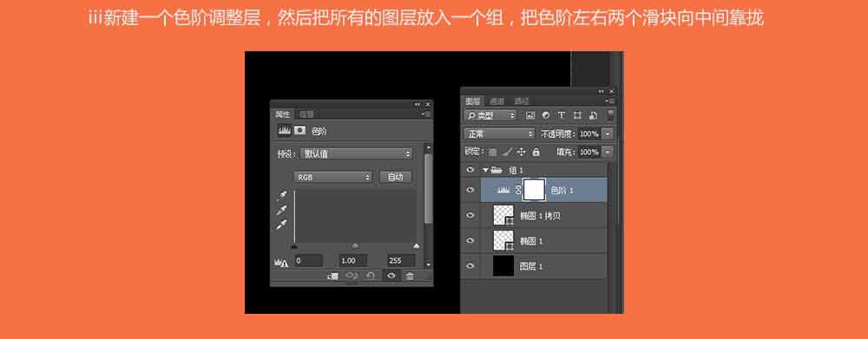The height and width of the screenshot is (339, 868).
Task: Toggle adjustment layer visibility in Properties panel
Action: coord(391,276)
